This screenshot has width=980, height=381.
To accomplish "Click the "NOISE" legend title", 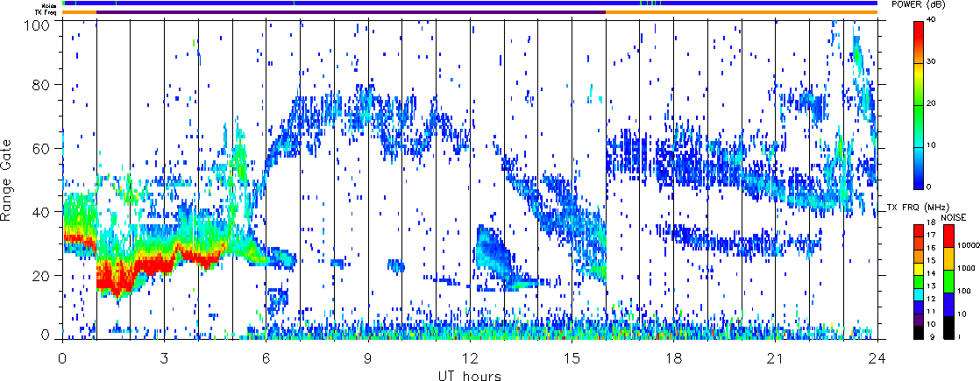I will pyautogui.click(x=954, y=217).
